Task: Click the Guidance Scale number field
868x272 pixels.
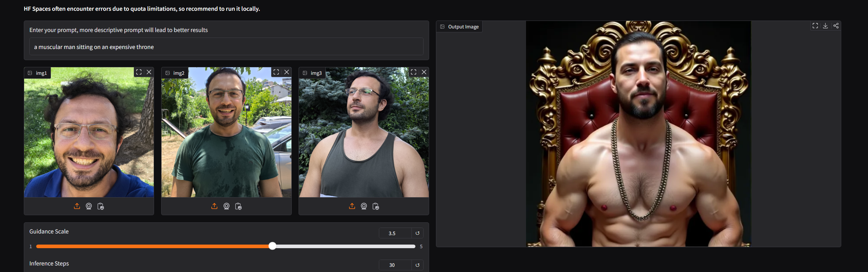Action: pyautogui.click(x=395, y=233)
